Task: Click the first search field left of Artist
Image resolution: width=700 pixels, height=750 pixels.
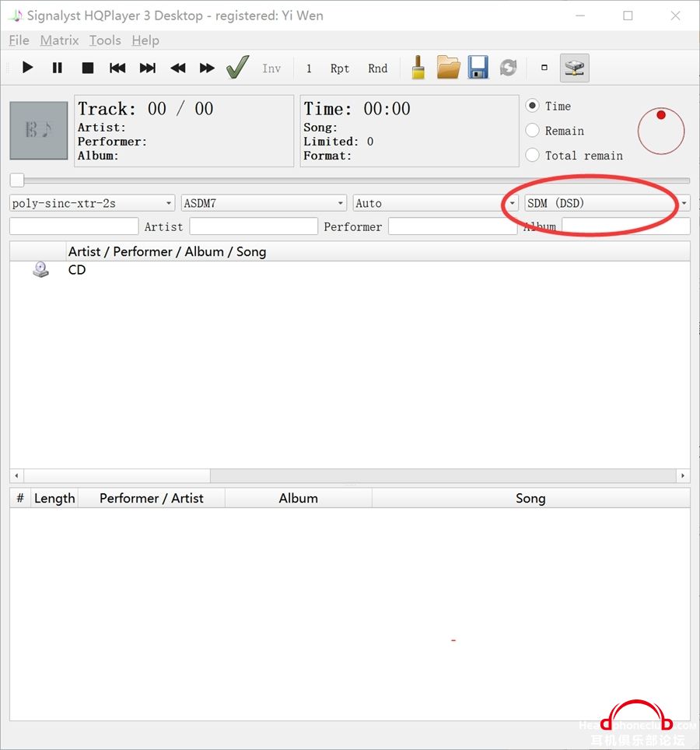Action: pyautogui.click(x=74, y=226)
